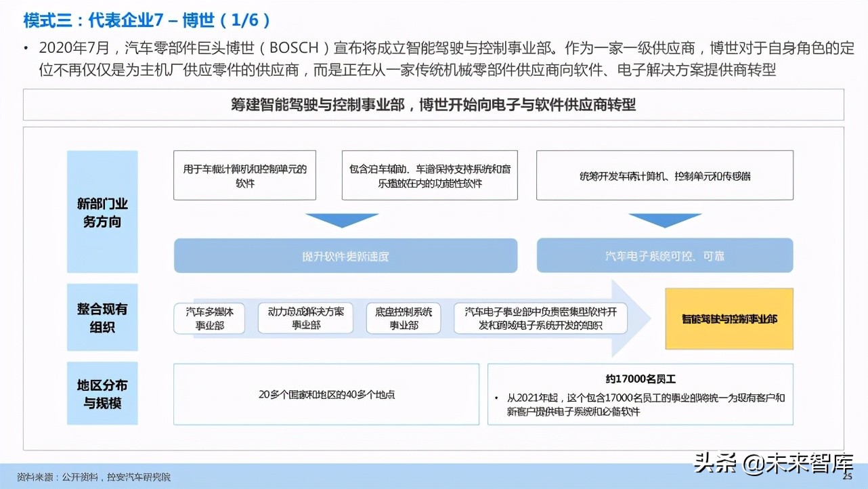Viewport: 868px width, 489px height.
Task: Click the page number 25
Action: (x=847, y=477)
